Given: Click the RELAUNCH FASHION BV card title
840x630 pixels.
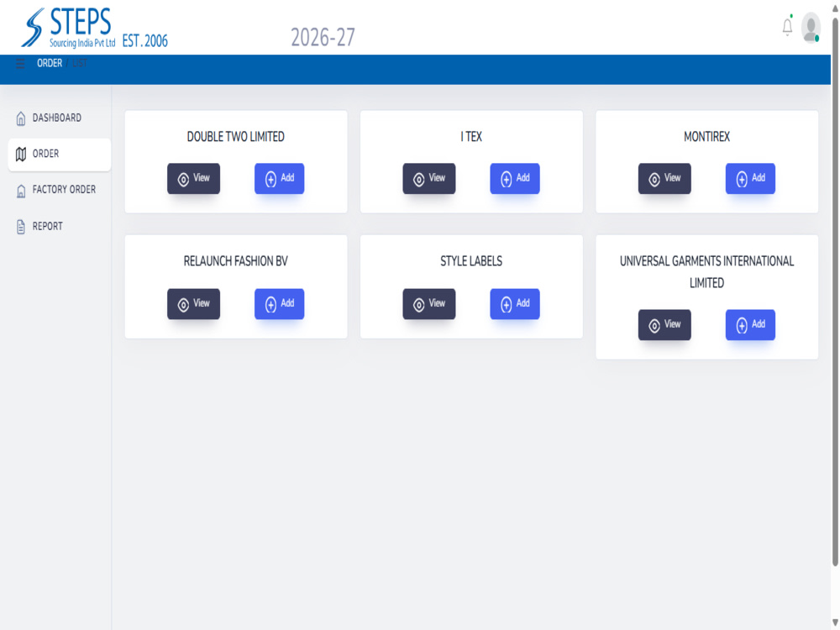Looking at the screenshot, I should 236,261.
